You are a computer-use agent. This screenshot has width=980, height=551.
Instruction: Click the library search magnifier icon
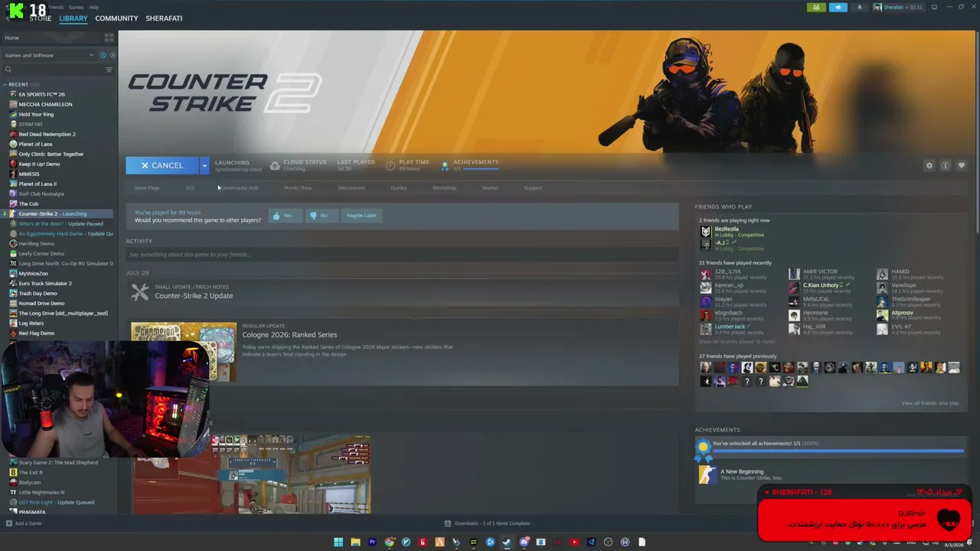pos(8,70)
